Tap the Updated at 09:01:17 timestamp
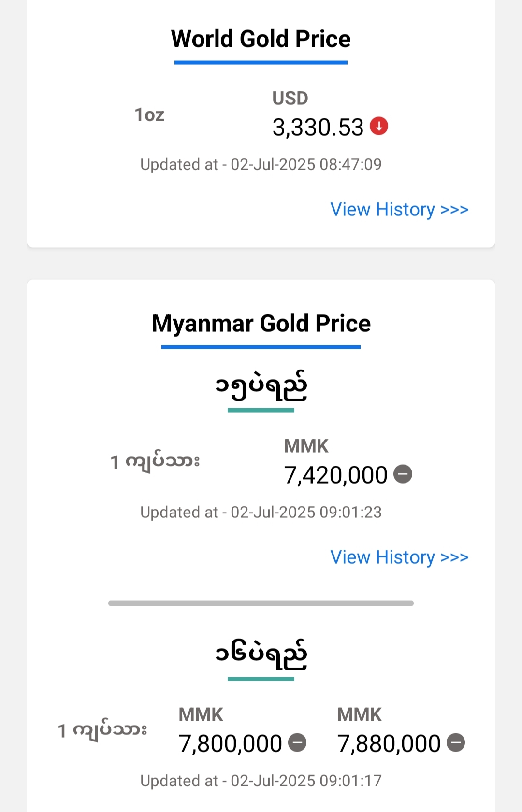The height and width of the screenshot is (812, 522). coord(261,781)
